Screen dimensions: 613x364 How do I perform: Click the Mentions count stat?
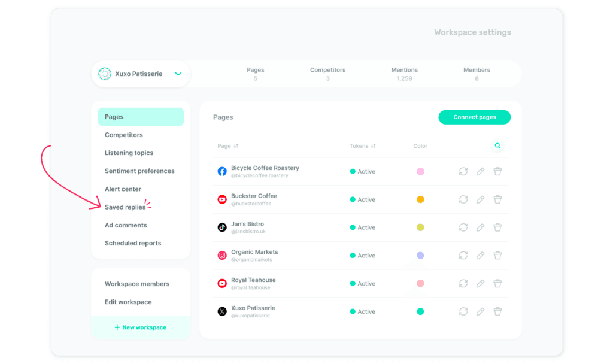pyautogui.click(x=404, y=74)
